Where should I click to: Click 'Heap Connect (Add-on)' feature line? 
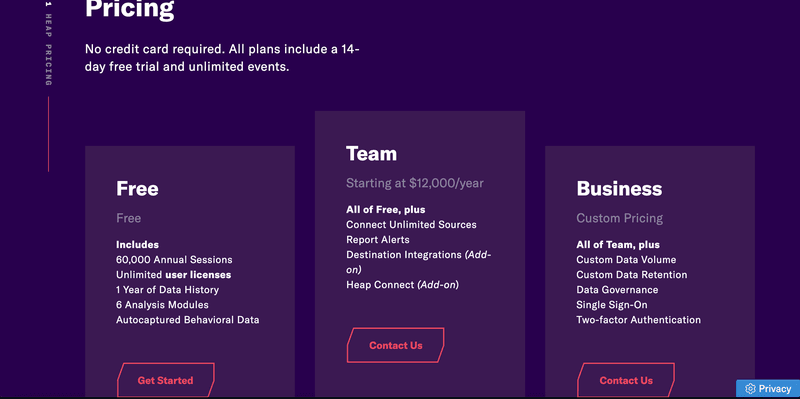403,285
